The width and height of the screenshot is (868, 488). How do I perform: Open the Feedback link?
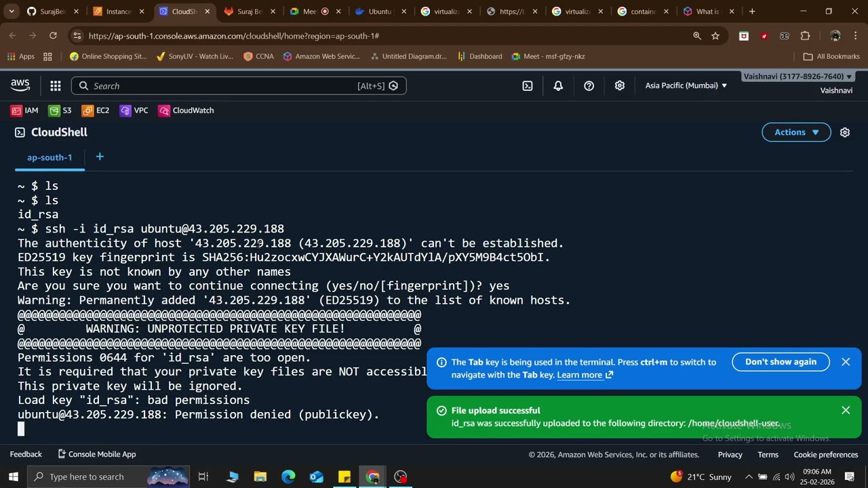(26, 454)
